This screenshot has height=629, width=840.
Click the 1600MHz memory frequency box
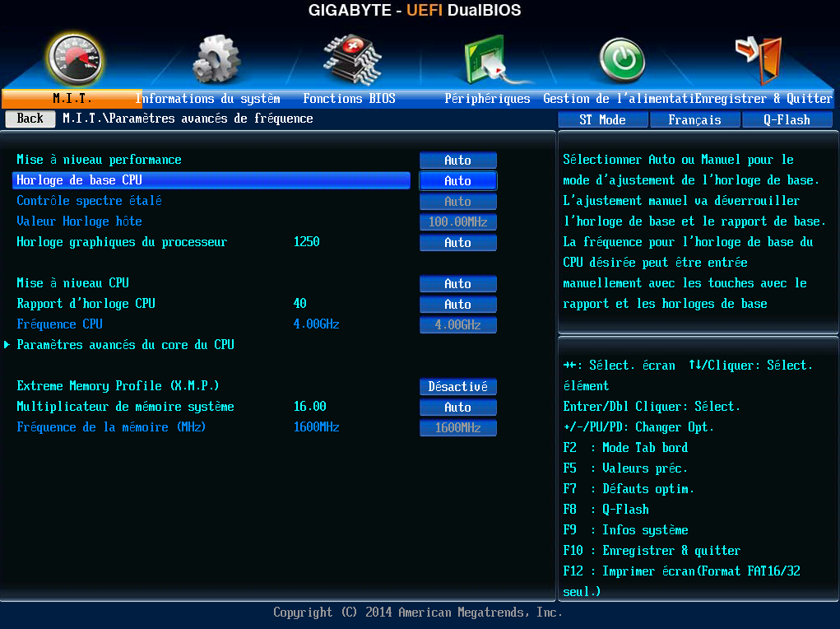(x=458, y=428)
